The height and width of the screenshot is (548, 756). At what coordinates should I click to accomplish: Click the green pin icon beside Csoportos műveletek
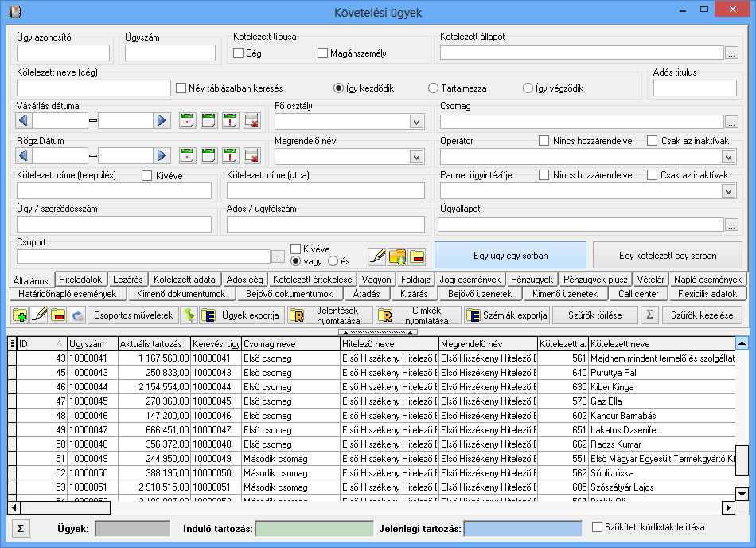click(189, 315)
